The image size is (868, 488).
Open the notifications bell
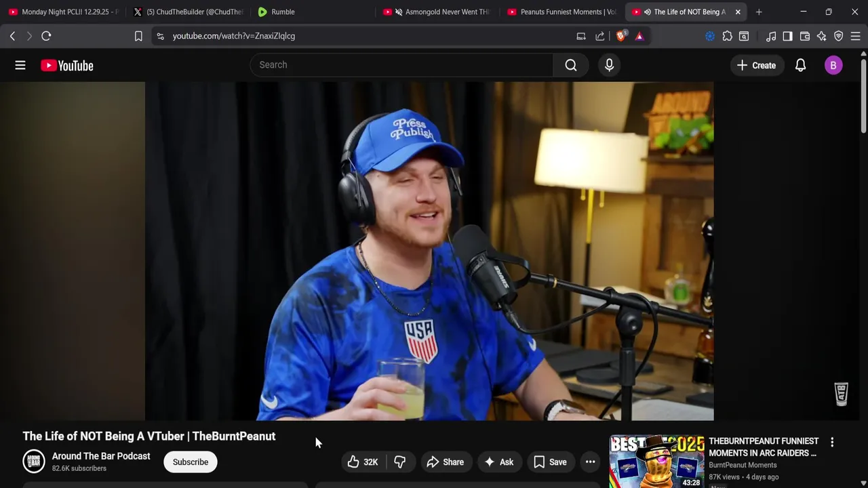[x=800, y=65]
